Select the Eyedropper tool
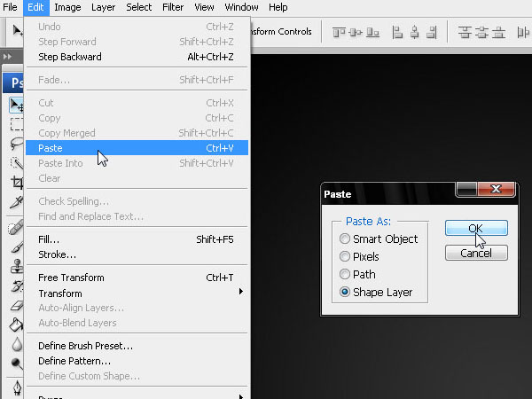The height and width of the screenshot is (399, 532). [16, 202]
